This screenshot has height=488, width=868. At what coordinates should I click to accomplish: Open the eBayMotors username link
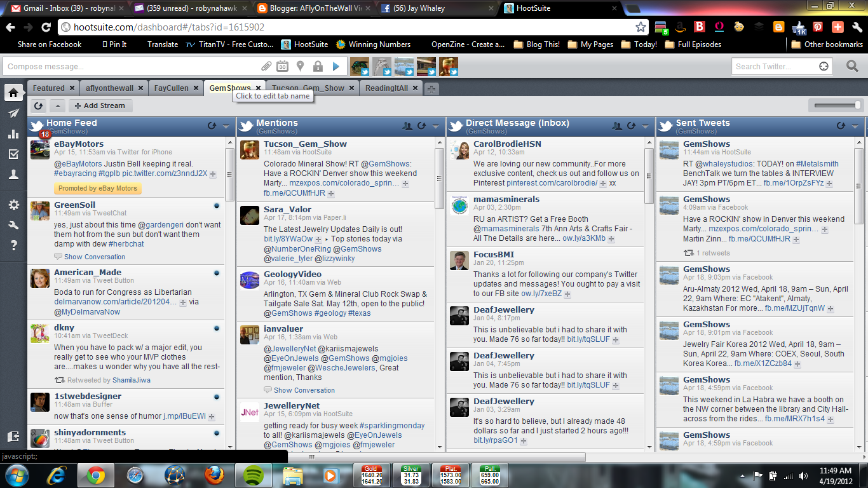click(79, 144)
